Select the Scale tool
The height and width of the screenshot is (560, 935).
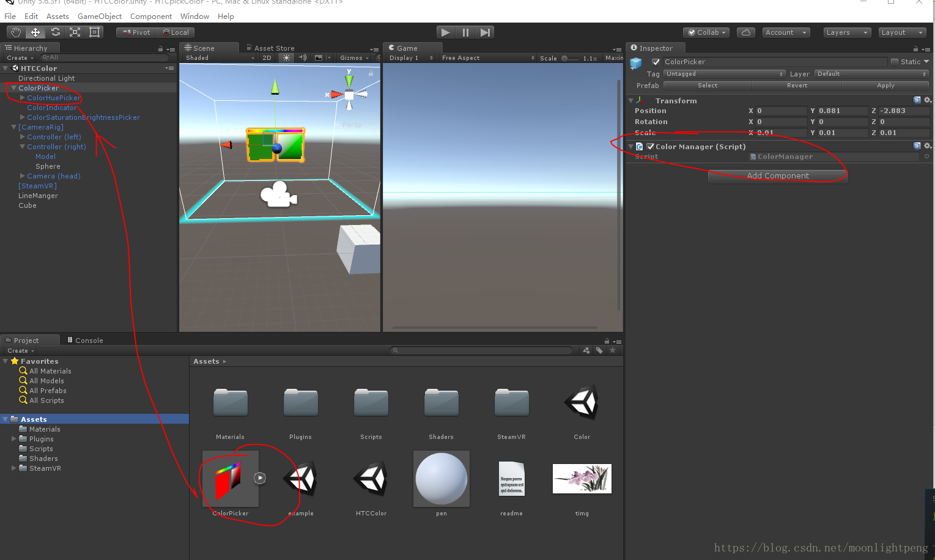pyautogui.click(x=75, y=32)
